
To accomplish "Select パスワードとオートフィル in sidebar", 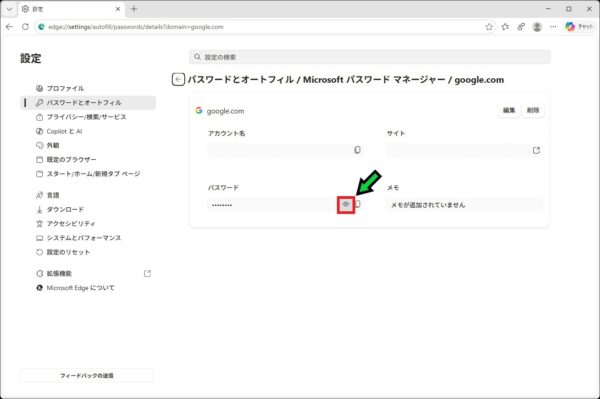I will [x=88, y=103].
